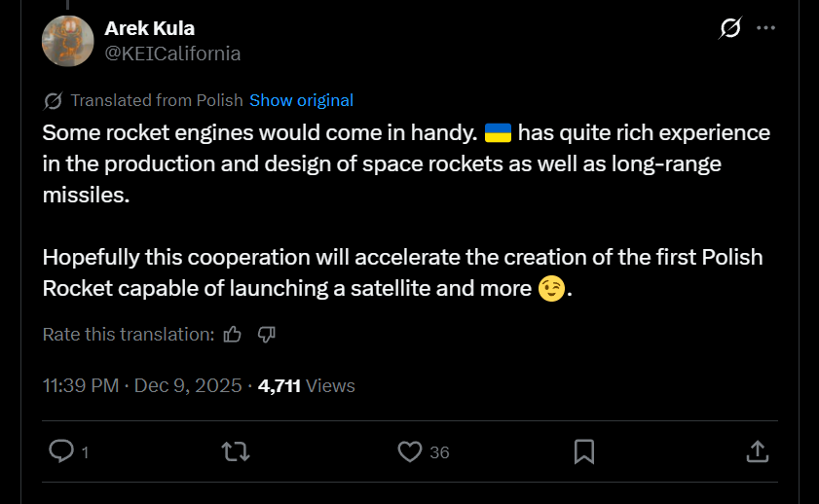The height and width of the screenshot is (504, 819).
Task: Open the three-dot more options menu
Action: [x=765, y=29]
